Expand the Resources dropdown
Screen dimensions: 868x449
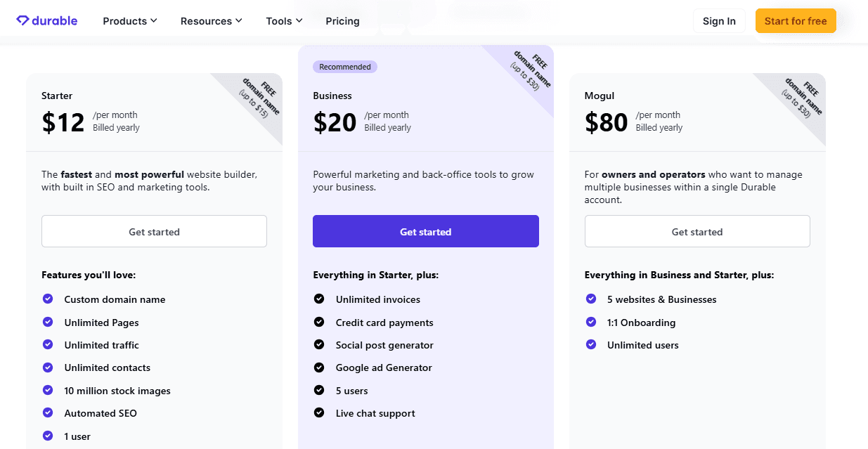(x=211, y=20)
